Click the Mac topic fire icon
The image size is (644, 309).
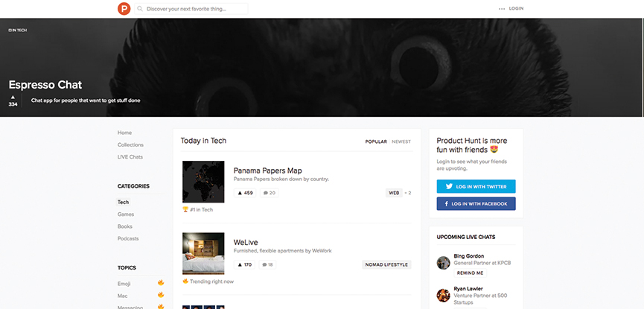(161, 295)
